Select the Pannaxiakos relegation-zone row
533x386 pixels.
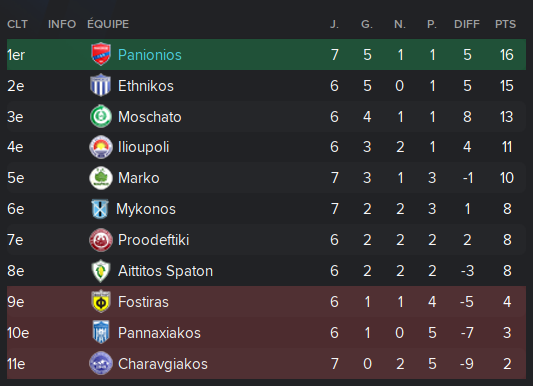(266, 333)
